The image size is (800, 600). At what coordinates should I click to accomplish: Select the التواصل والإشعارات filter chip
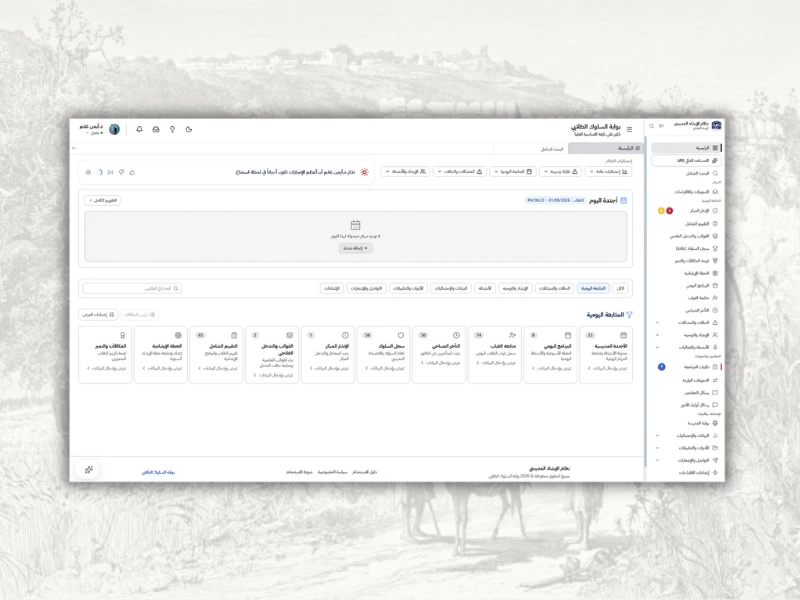pyautogui.click(x=366, y=289)
